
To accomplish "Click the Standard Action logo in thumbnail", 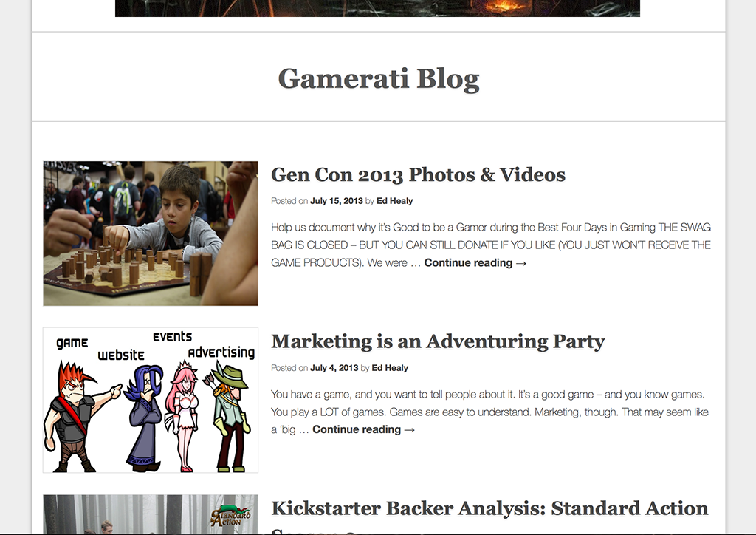I will pyautogui.click(x=231, y=516).
